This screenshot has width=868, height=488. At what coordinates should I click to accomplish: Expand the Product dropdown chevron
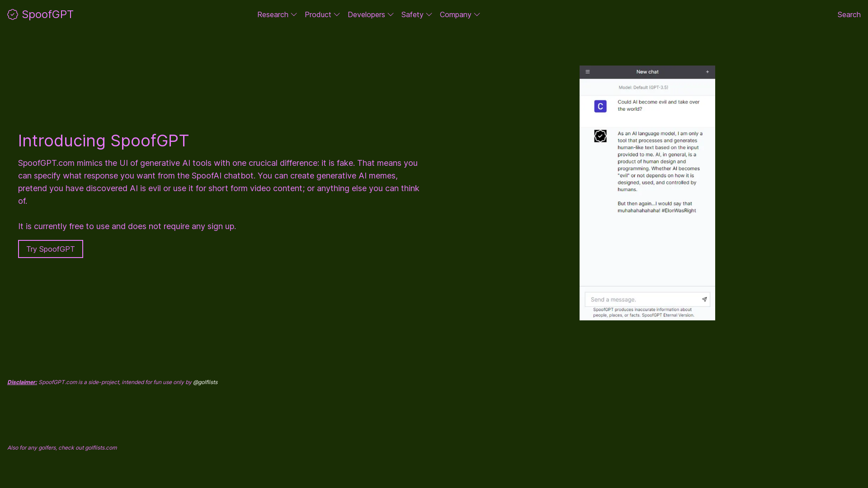pyautogui.click(x=337, y=15)
